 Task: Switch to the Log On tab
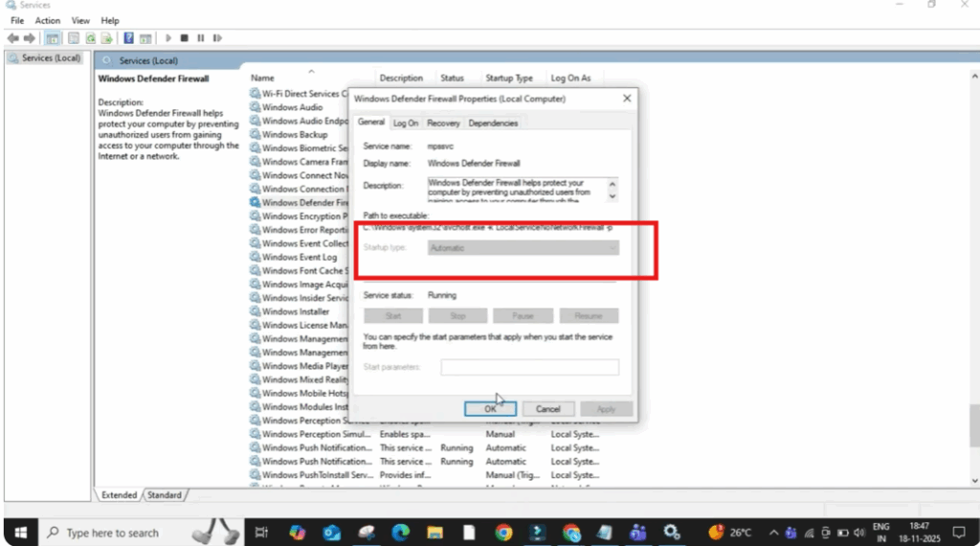(406, 124)
